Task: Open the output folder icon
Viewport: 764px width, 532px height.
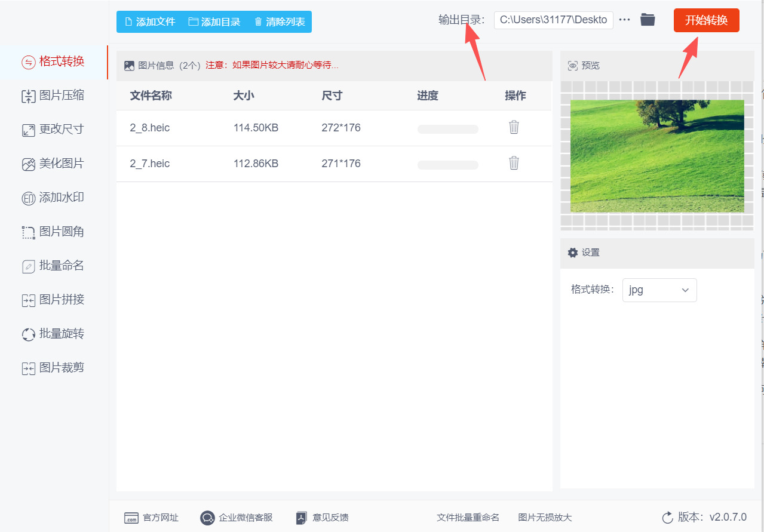Action: tap(648, 20)
